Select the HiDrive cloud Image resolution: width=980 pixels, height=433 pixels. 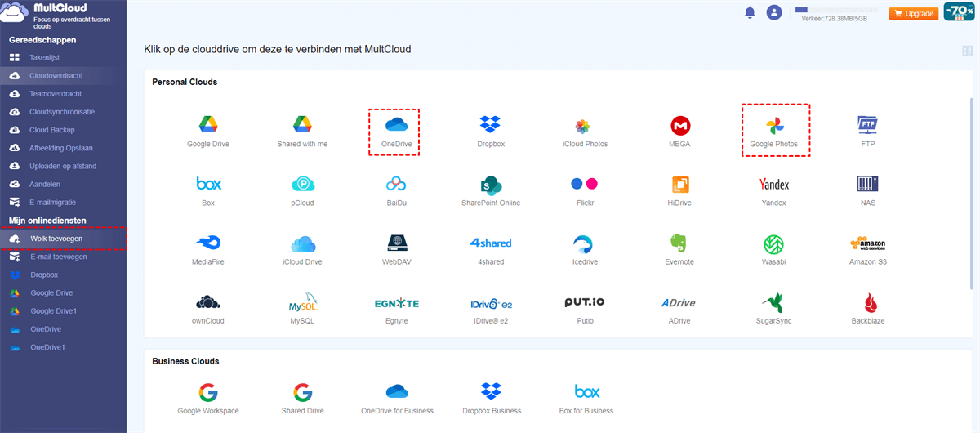(680, 184)
